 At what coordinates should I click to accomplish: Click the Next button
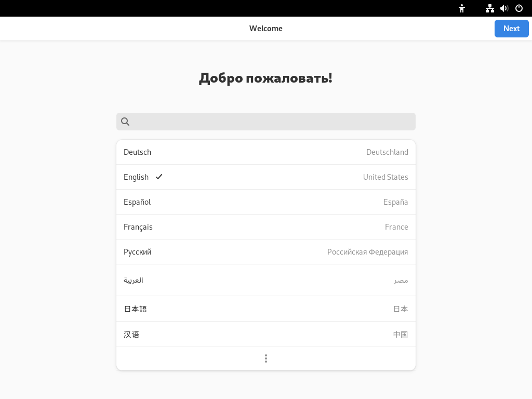point(511,29)
